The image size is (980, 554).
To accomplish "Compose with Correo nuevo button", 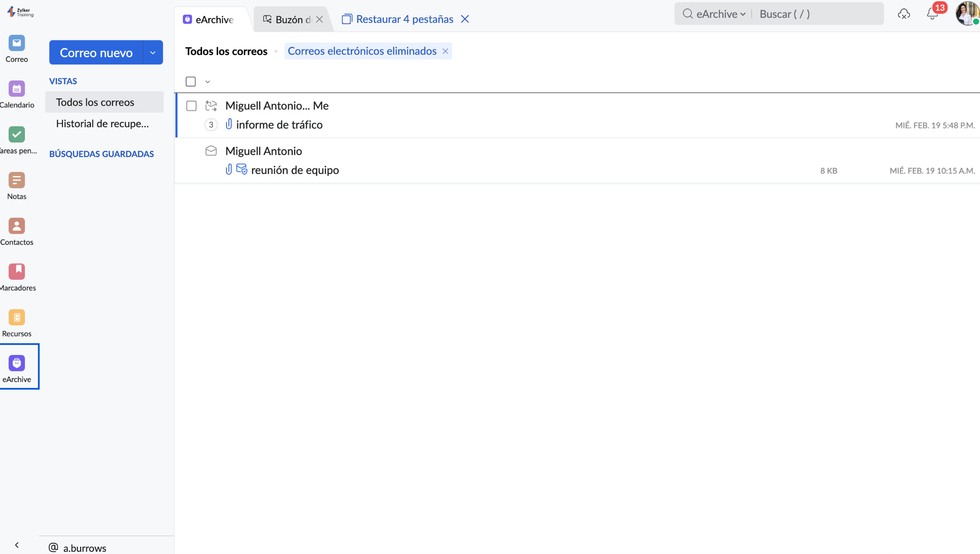I will [x=96, y=52].
